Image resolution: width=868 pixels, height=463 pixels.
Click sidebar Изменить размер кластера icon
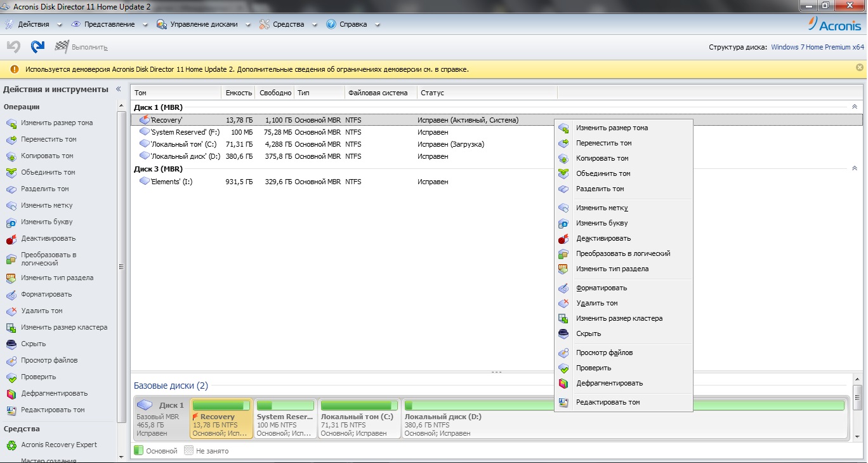11,328
